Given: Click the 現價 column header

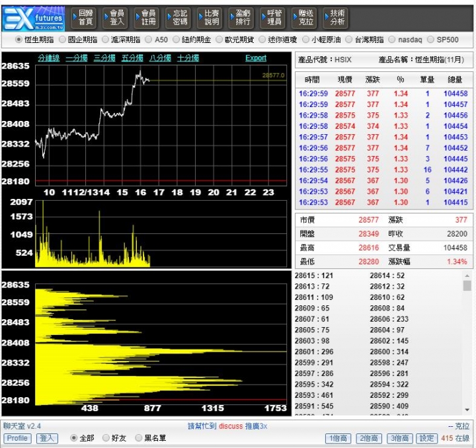Looking at the screenshot, I should click(345, 80).
